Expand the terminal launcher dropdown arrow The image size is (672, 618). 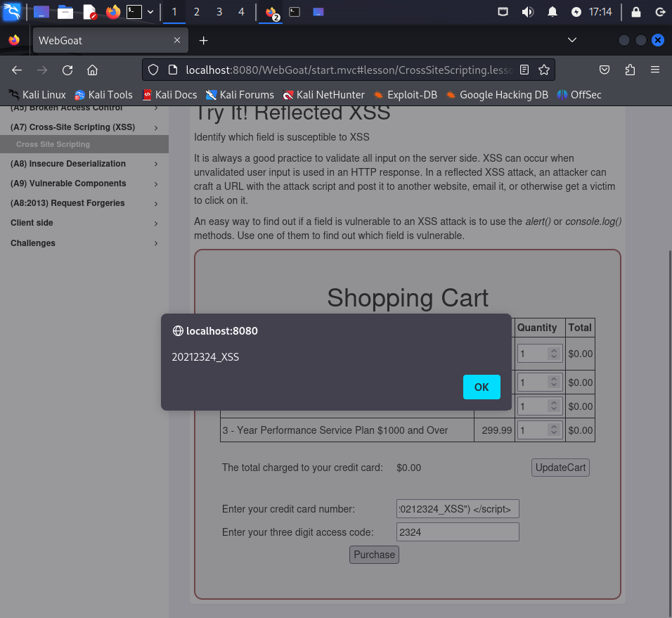point(150,12)
